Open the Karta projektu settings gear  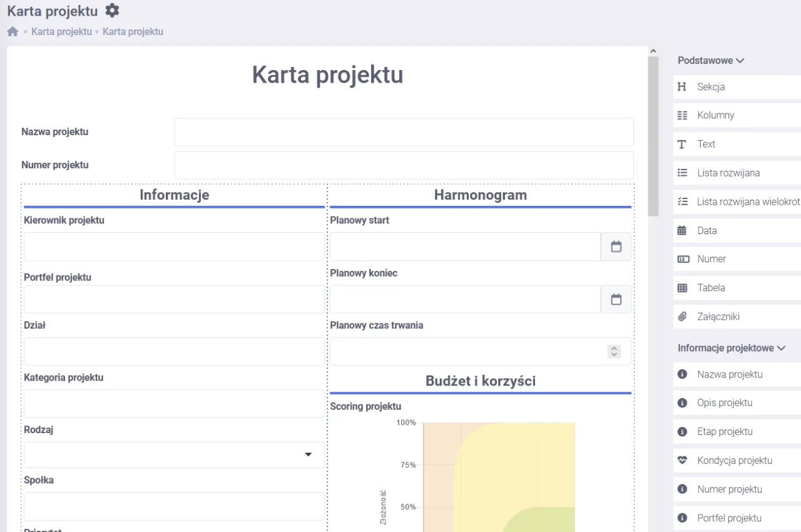(111, 11)
